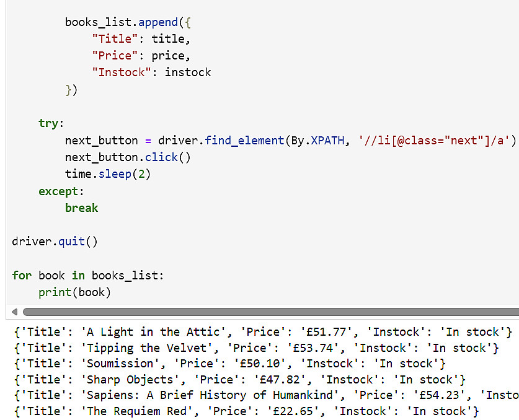
Task: Click the 'The Requiem Red' output row
Action: tap(247, 411)
